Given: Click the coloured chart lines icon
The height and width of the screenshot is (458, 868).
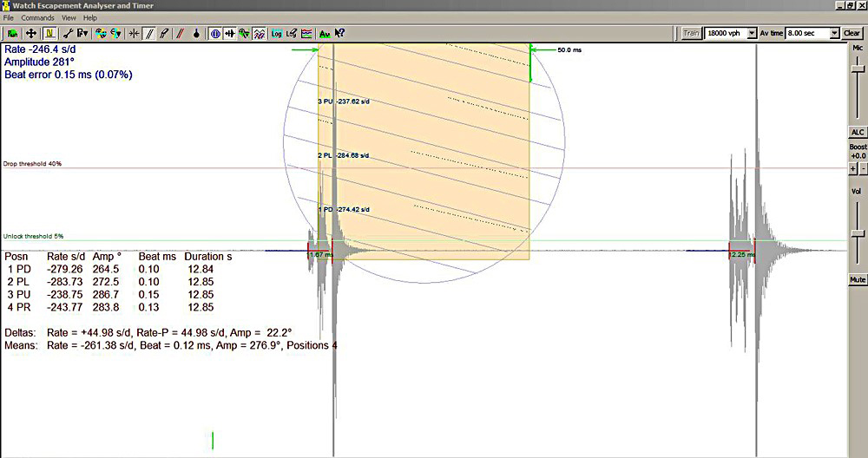Looking at the screenshot, I should (x=306, y=34).
